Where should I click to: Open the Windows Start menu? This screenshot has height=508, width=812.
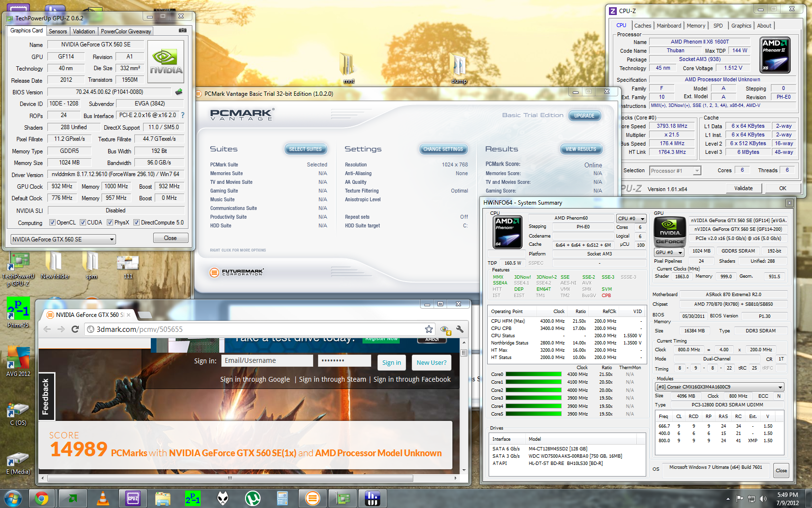click(x=13, y=498)
